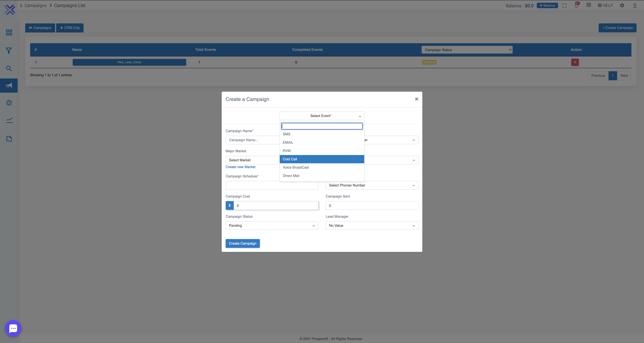Click the Campaign Sent input field
Viewport: 644px width, 343px height.
[x=372, y=205]
